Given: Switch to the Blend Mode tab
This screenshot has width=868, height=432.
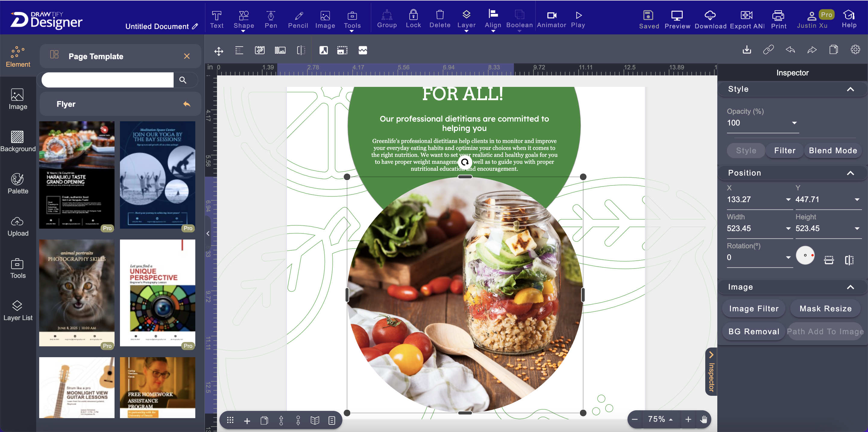Looking at the screenshot, I should point(833,151).
